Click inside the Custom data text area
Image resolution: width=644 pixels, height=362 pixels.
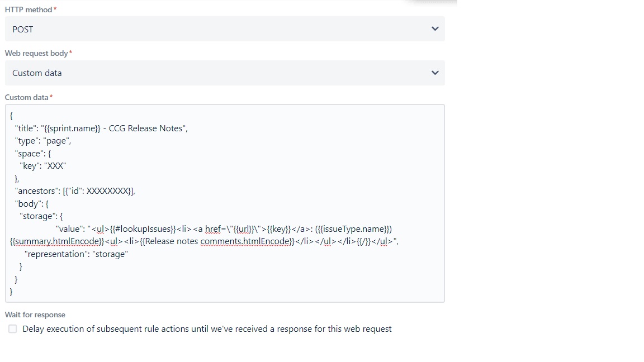click(x=225, y=203)
